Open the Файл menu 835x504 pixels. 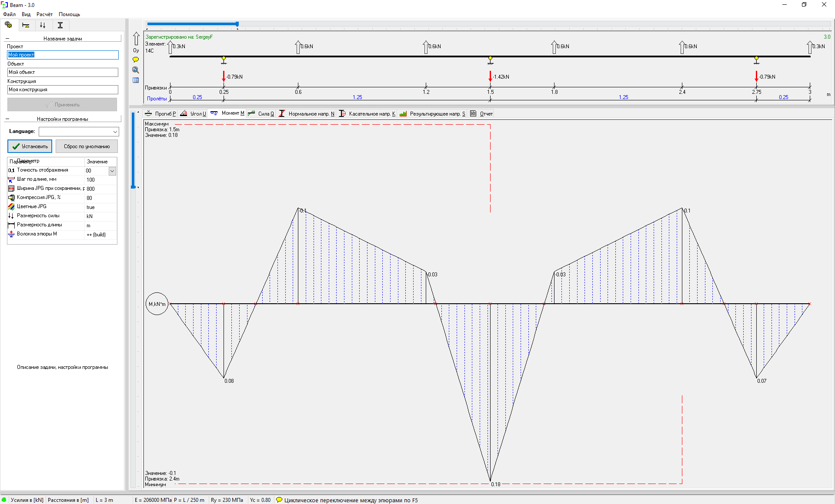pos(9,14)
